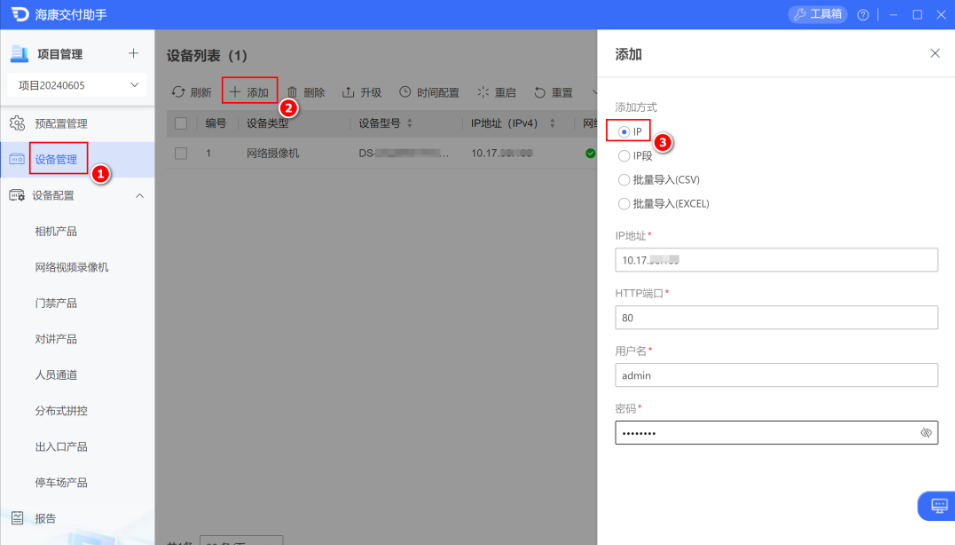
Task: Open 对讲产品 under 设备配置
Action: pyautogui.click(x=56, y=339)
